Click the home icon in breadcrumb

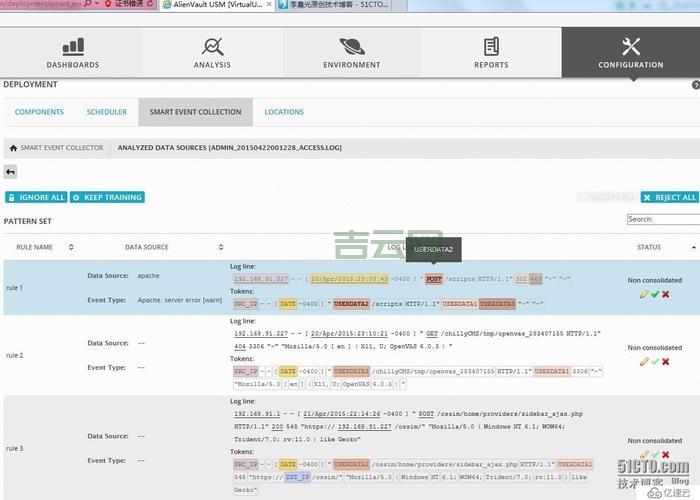(x=13, y=148)
